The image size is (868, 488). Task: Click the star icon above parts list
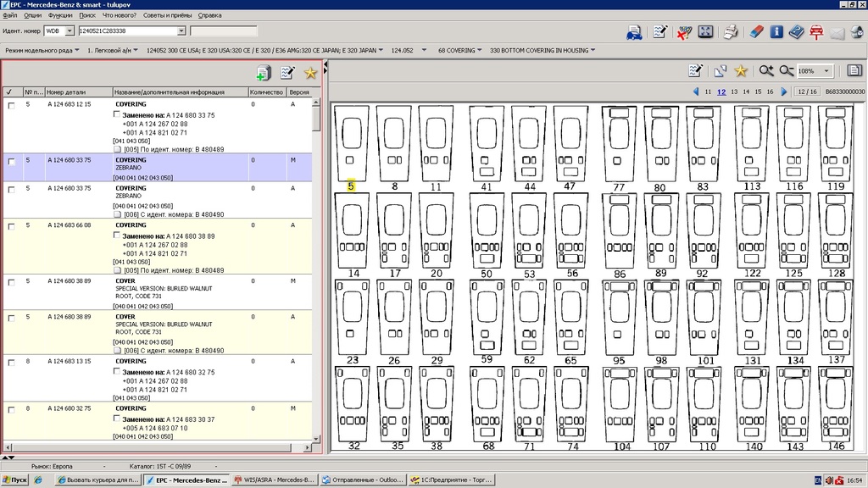pos(310,73)
